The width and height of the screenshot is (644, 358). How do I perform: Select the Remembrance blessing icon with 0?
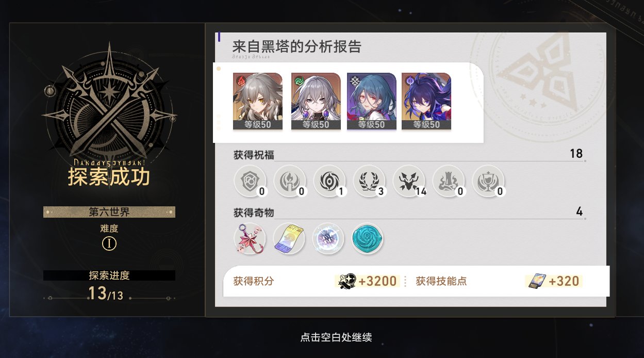tap(290, 181)
